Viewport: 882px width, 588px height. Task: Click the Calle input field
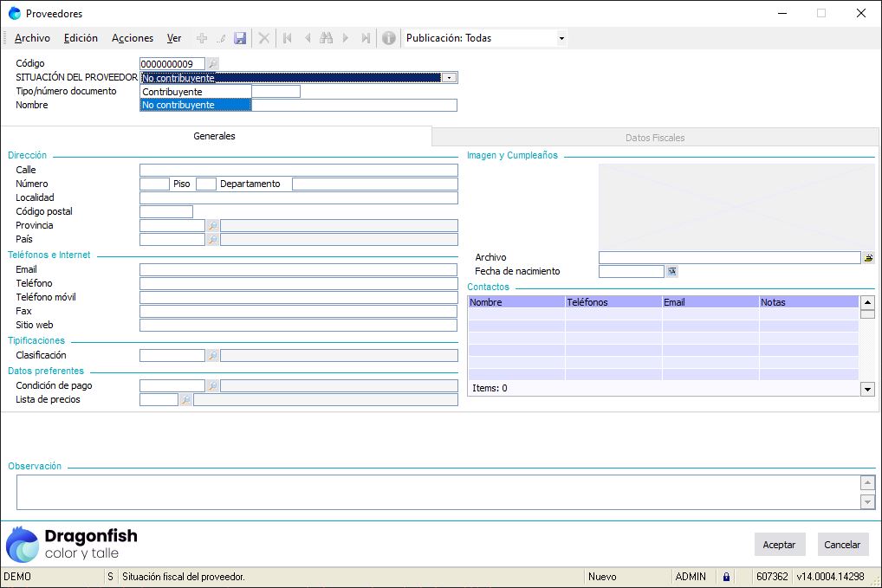[x=299, y=171]
